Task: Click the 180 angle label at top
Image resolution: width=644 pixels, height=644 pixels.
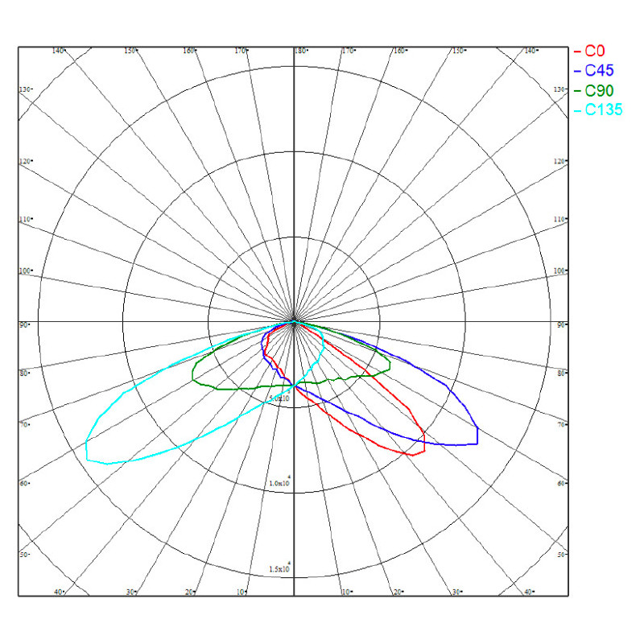Action: (300, 51)
